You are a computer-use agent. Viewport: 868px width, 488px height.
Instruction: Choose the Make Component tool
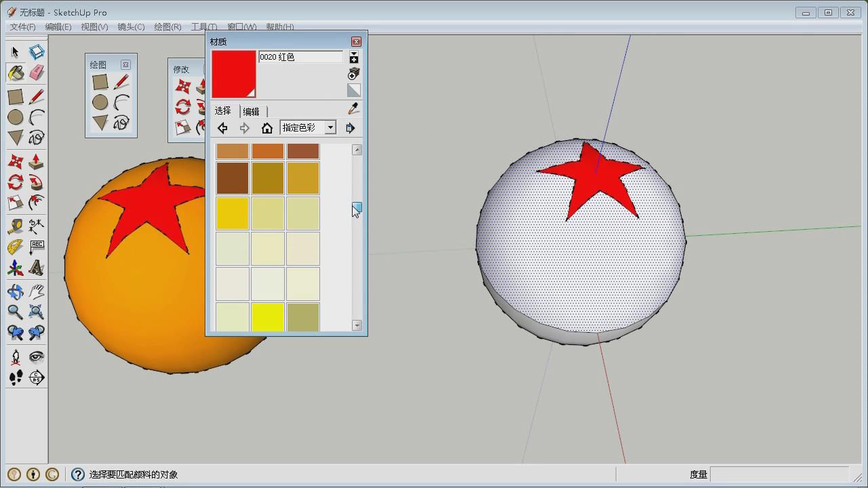tap(37, 52)
